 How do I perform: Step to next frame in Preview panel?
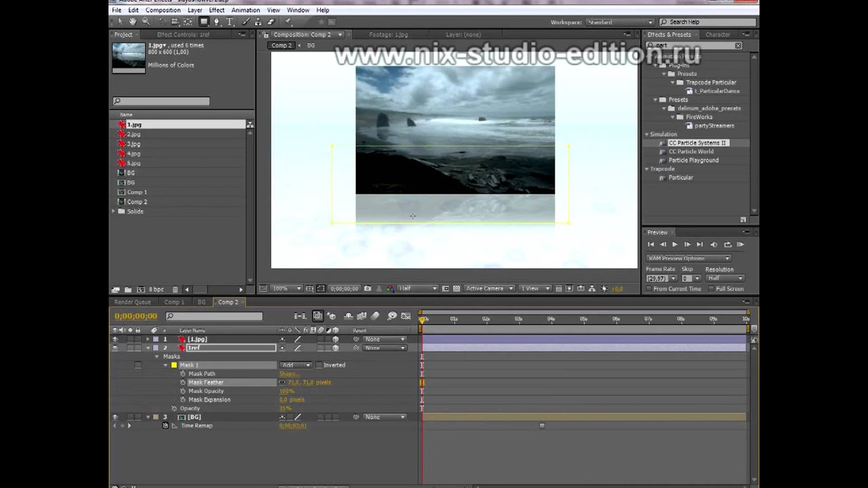687,245
